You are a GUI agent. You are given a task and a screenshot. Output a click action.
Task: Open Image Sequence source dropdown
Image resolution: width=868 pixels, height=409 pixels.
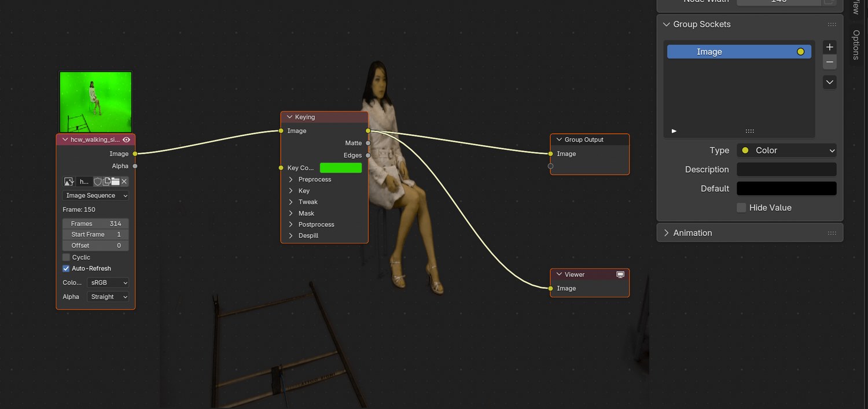point(95,196)
